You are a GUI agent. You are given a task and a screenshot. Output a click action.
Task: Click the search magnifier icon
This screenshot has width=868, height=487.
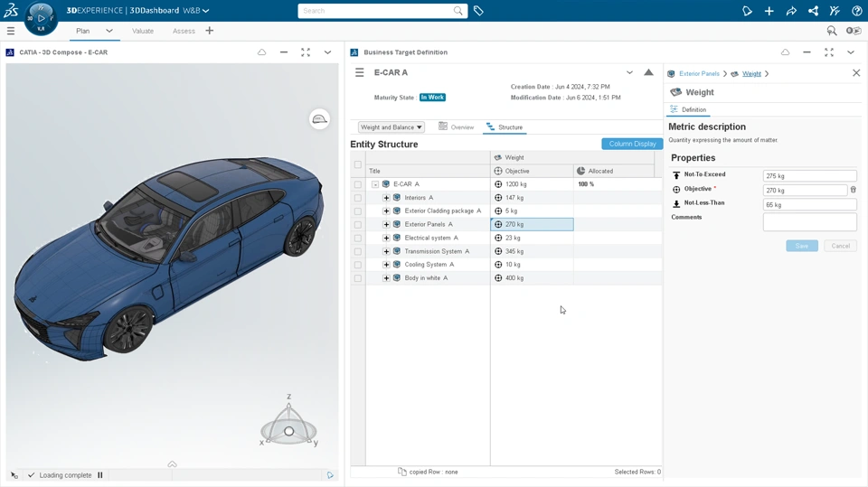pos(458,11)
